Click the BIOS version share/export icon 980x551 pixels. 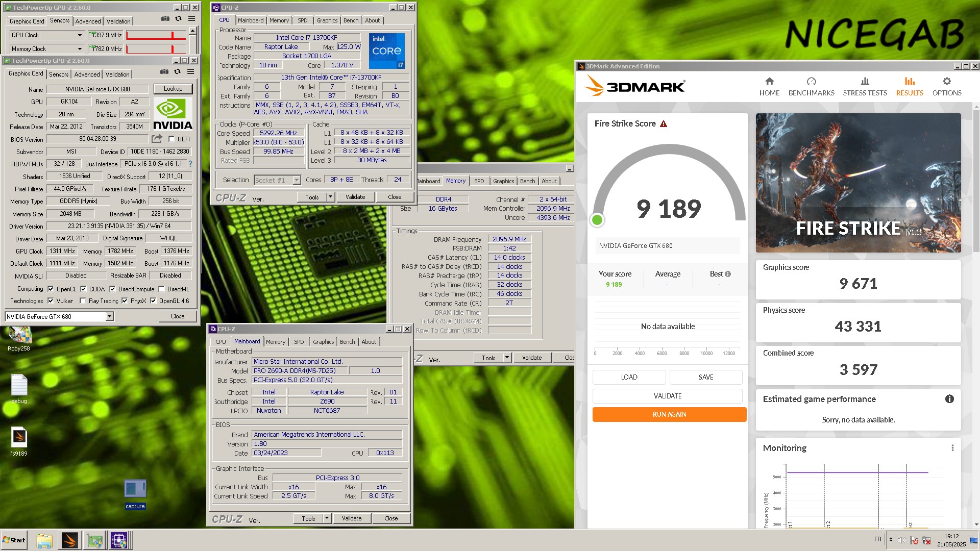(157, 138)
